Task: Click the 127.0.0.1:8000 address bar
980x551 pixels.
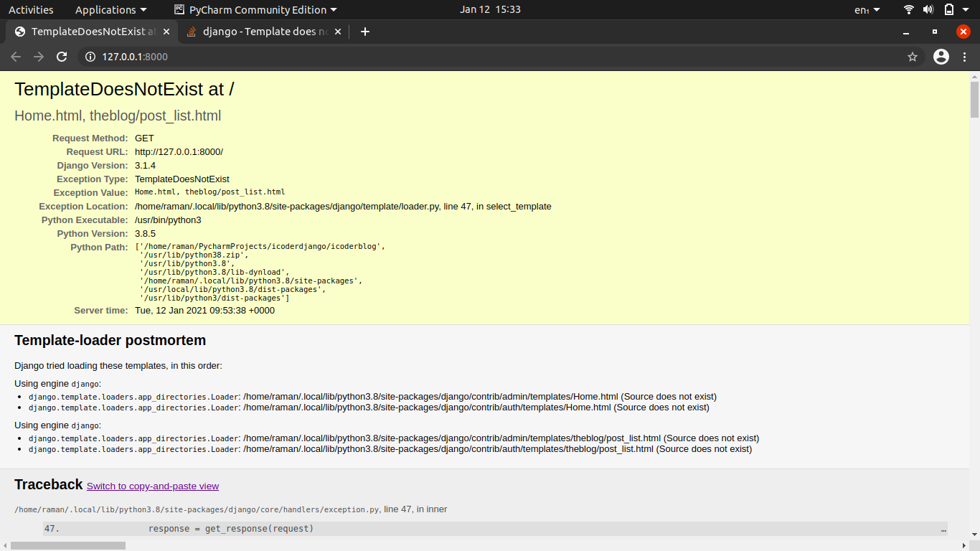Action: pos(502,57)
